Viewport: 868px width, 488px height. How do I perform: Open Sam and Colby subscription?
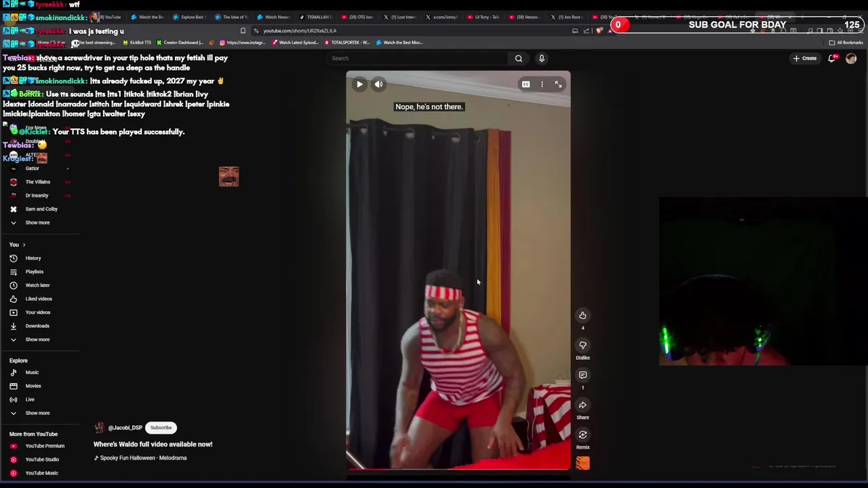pos(41,209)
